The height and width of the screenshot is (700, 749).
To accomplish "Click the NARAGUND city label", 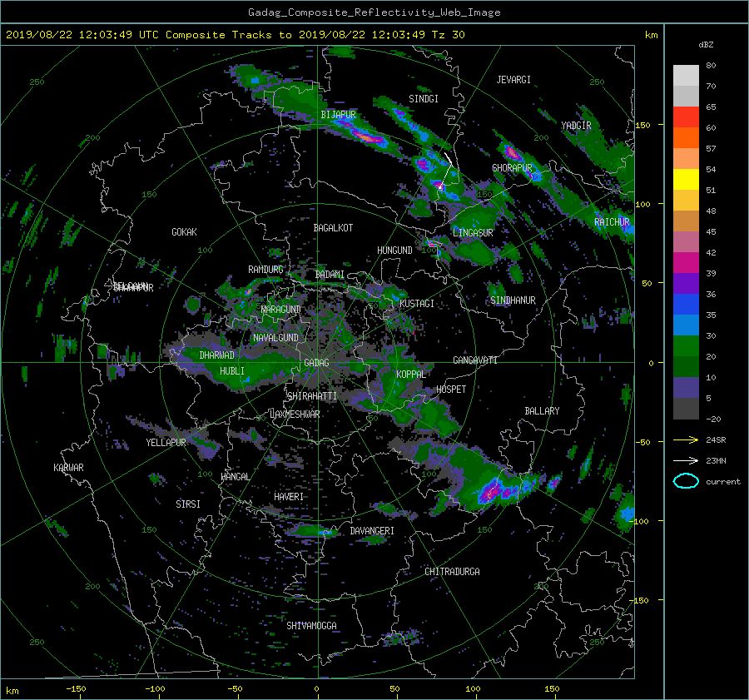I will (281, 310).
